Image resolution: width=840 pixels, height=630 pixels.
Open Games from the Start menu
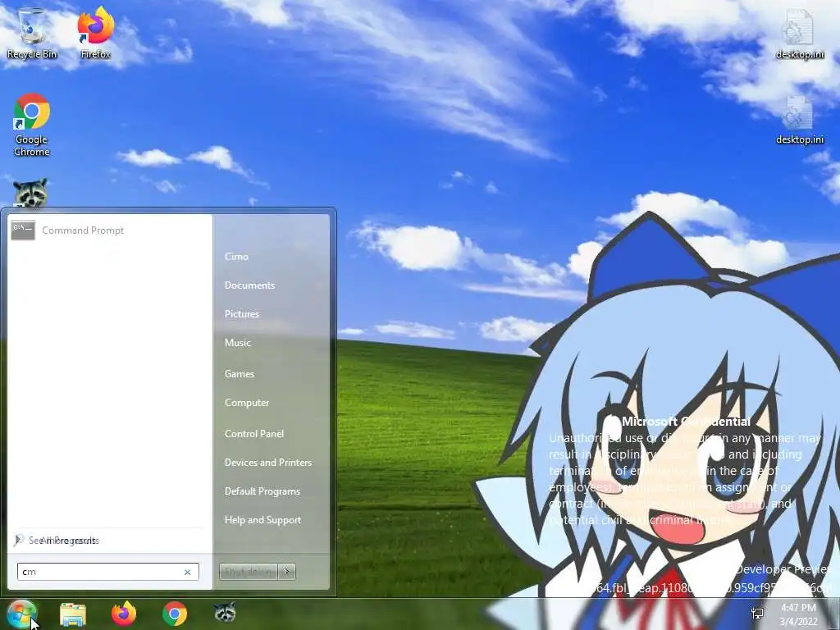239,374
